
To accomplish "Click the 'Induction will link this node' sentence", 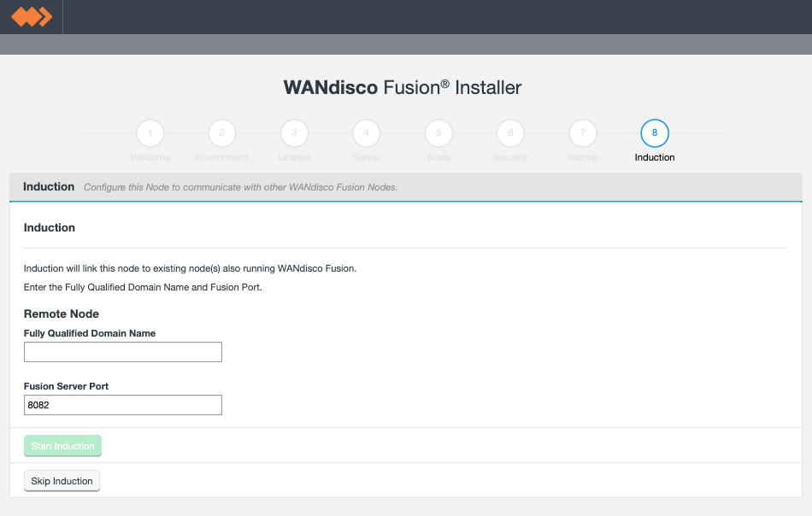I will coord(190,268).
